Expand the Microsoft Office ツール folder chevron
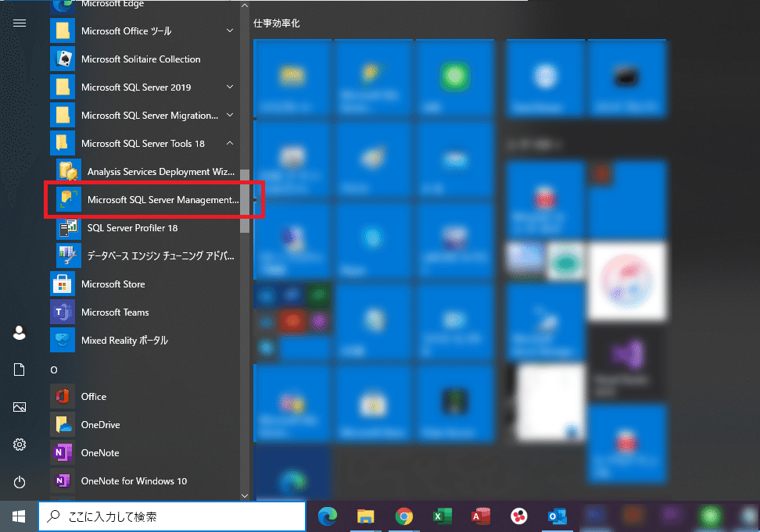760x532 pixels. click(230, 30)
